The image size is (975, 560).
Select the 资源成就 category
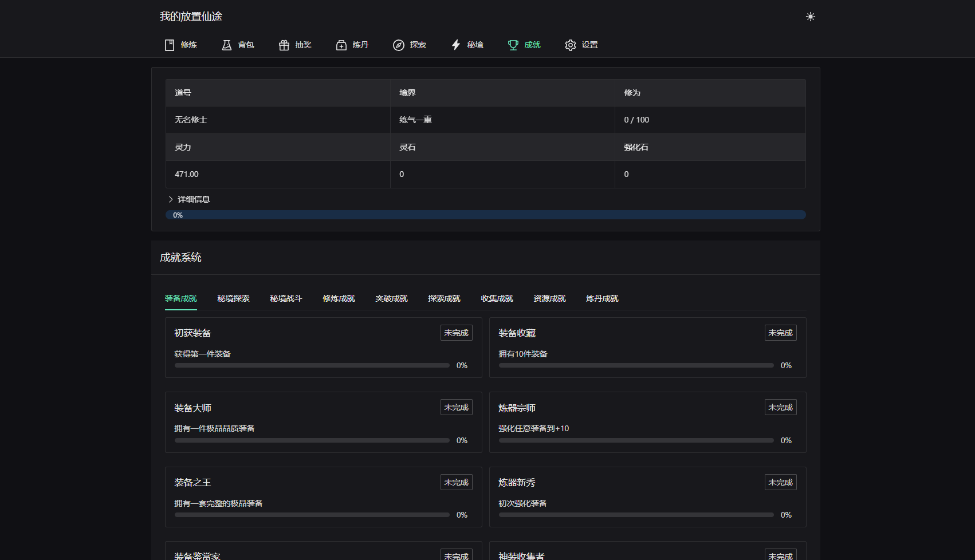click(549, 298)
